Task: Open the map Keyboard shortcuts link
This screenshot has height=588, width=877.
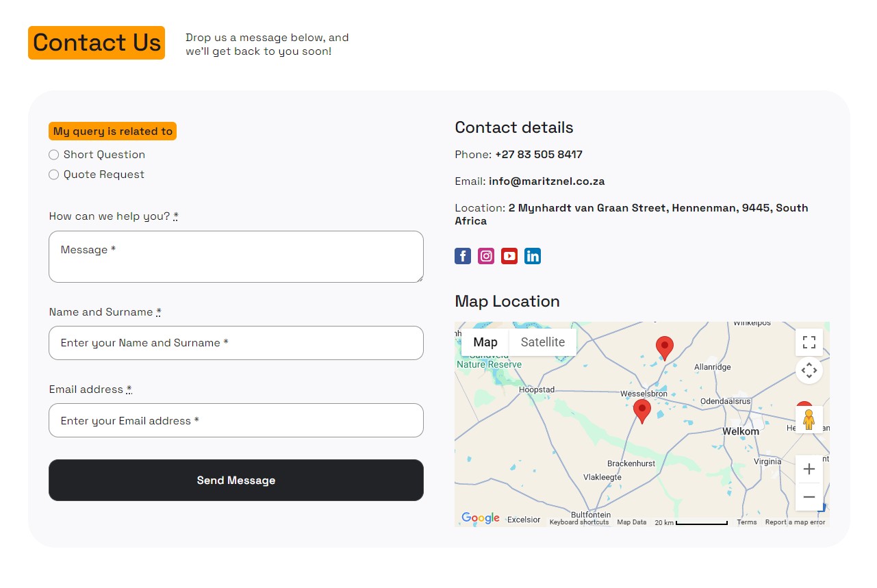Action: click(579, 522)
